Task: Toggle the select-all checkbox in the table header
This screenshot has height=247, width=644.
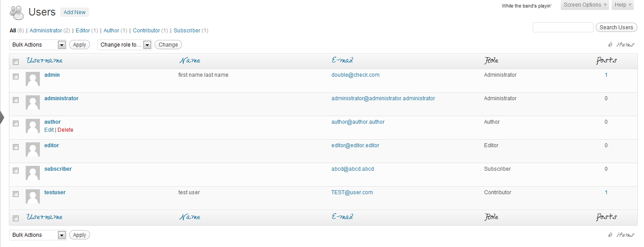Action: click(16, 62)
